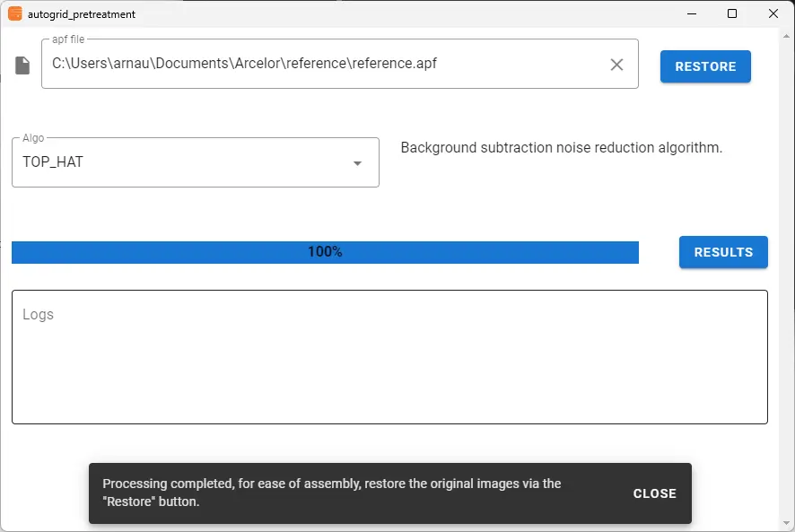This screenshot has height=532, width=795.
Task: Click the Processing completed notification message
Action: pyautogui.click(x=332, y=493)
